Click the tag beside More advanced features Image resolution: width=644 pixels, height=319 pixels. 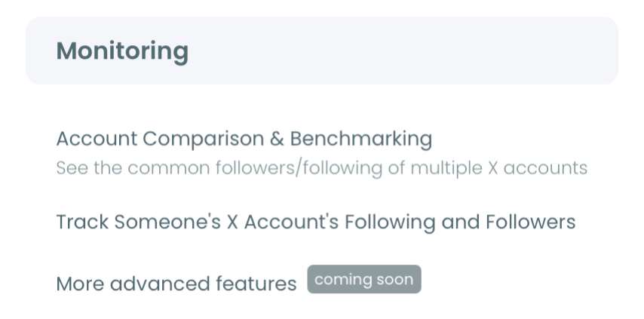(x=363, y=280)
